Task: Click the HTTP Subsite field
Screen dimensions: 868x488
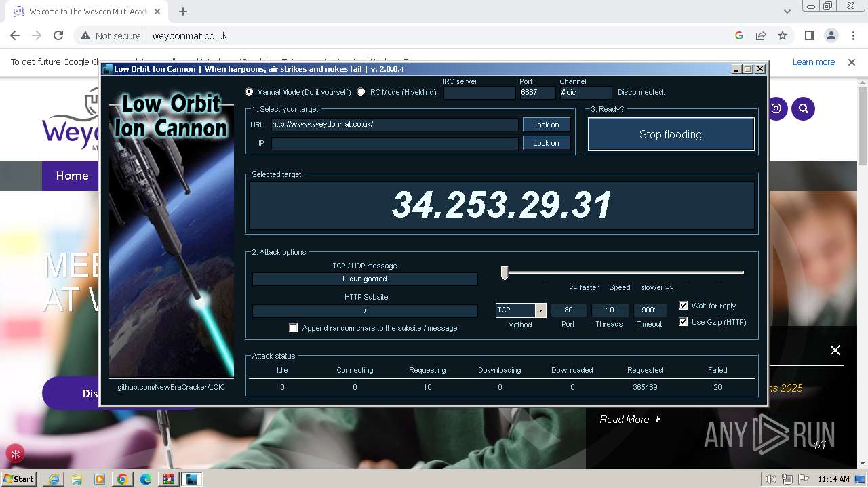Action: click(365, 310)
